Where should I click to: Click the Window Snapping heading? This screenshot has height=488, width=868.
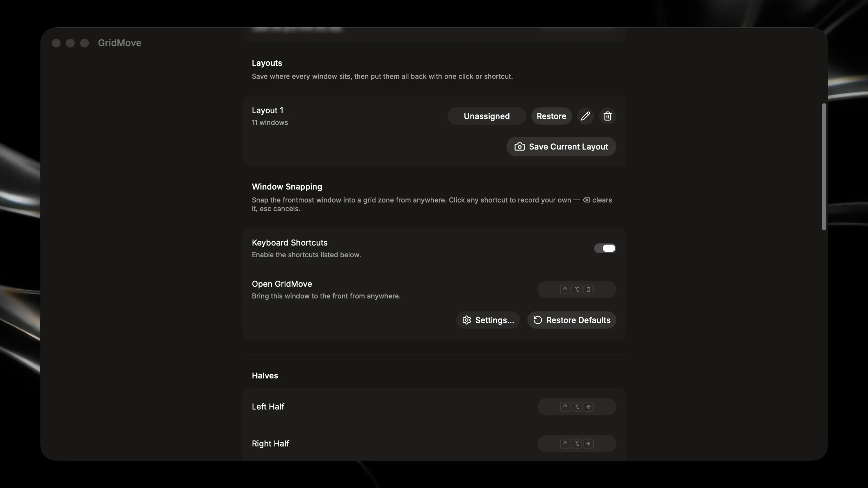pos(287,187)
